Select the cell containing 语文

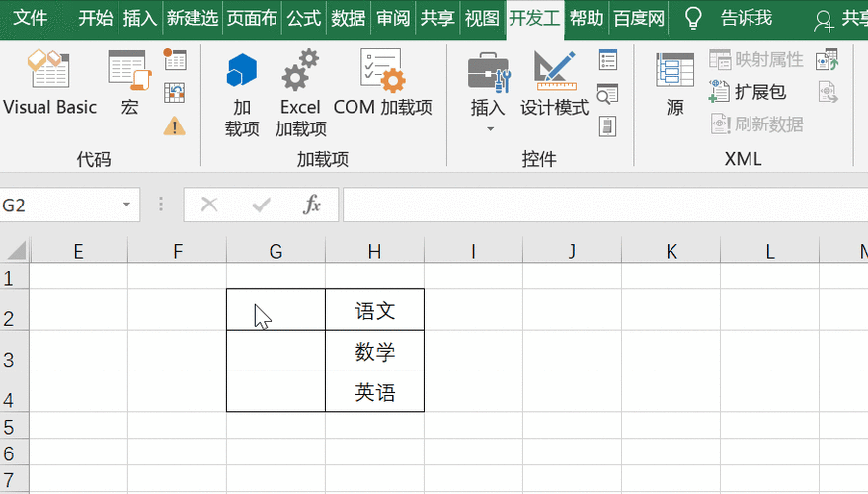point(375,310)
